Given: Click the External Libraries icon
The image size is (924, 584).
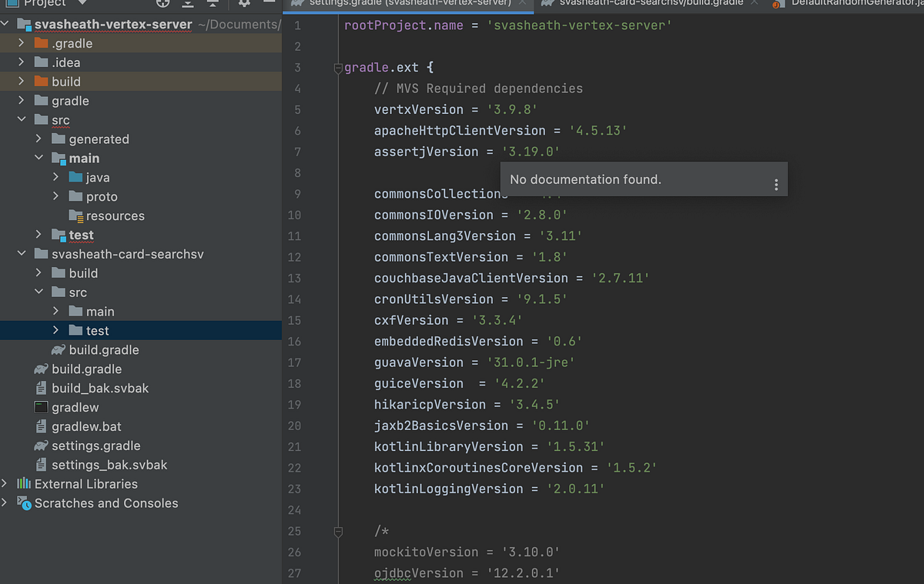Looking at the screenshot, I should [23, 484].
